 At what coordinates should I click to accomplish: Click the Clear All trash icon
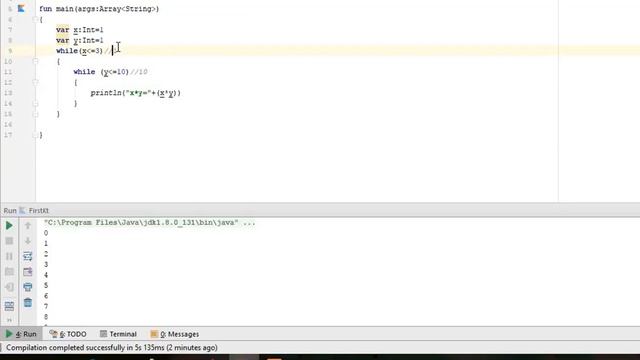(x=28, y=302)
